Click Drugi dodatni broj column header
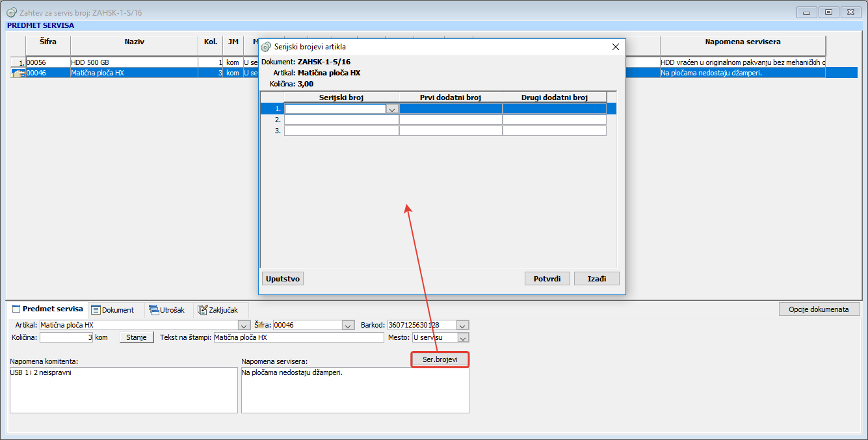The image size is (868, 440). (555, 97)
